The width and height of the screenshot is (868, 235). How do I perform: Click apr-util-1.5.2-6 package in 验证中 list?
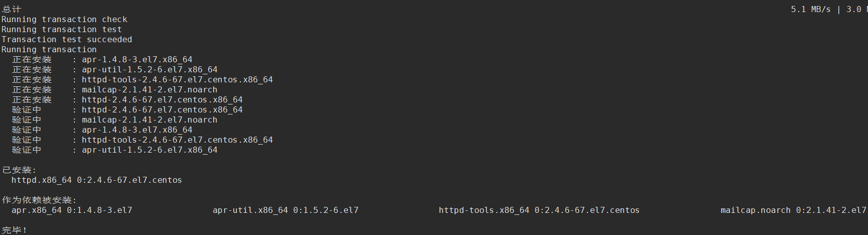pos(149,150)
